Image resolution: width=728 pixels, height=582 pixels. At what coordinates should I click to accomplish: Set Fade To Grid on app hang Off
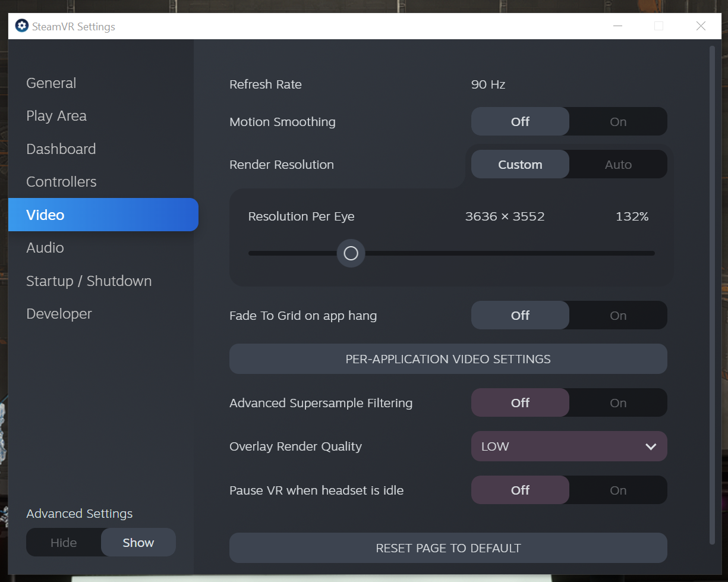coord(520,315)
